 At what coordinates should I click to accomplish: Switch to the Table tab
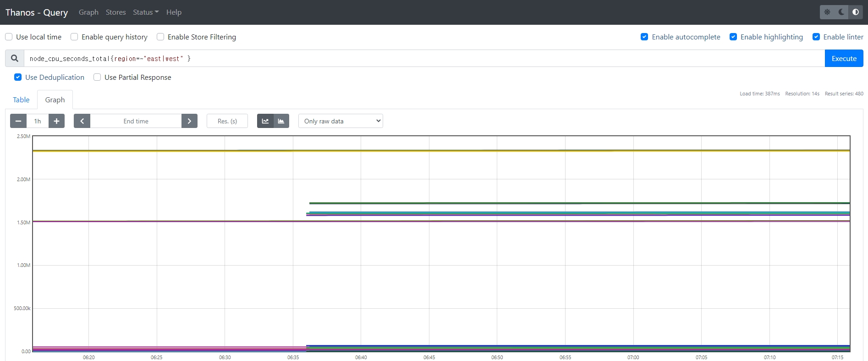coord(21,100)
